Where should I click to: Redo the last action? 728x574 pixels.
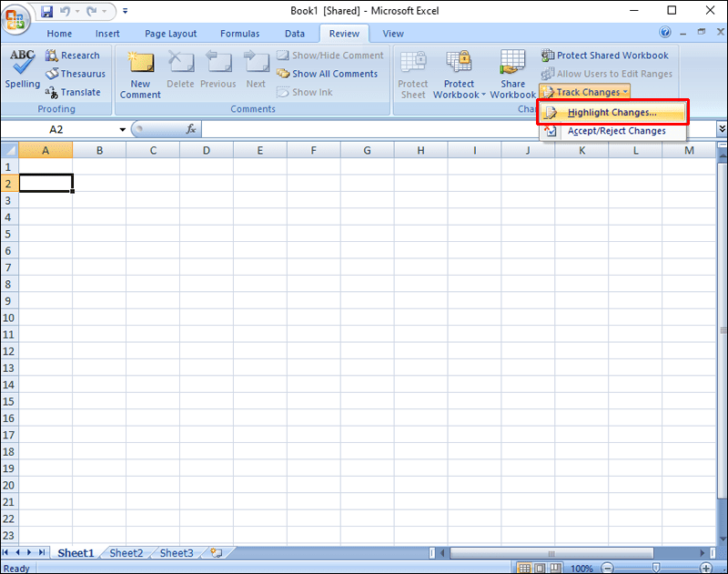click(92, 11)
